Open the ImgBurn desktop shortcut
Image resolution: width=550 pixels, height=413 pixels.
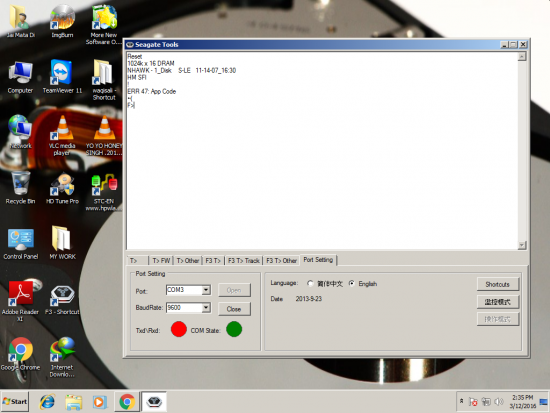62,21
